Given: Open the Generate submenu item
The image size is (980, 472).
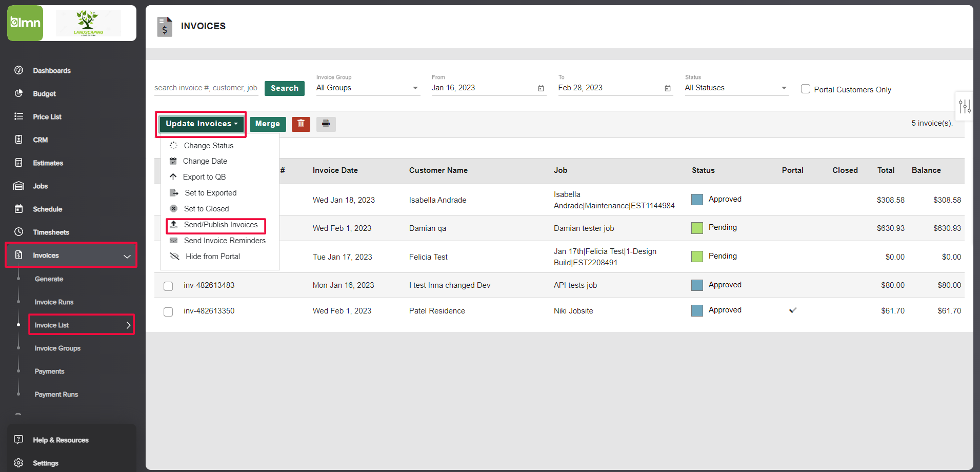Looking at the screenshot, I should (x=49, y=279).
